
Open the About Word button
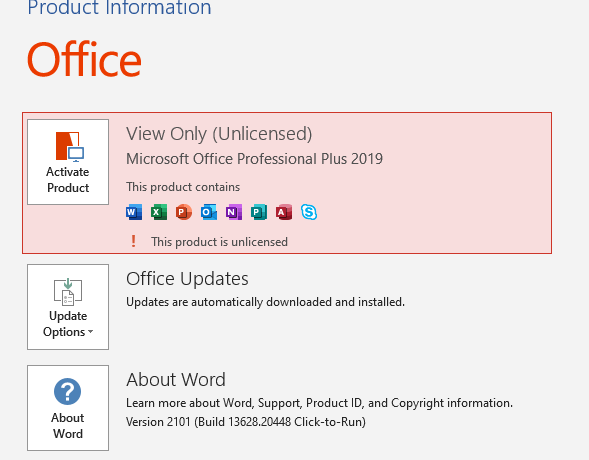(x=68, y=408)
